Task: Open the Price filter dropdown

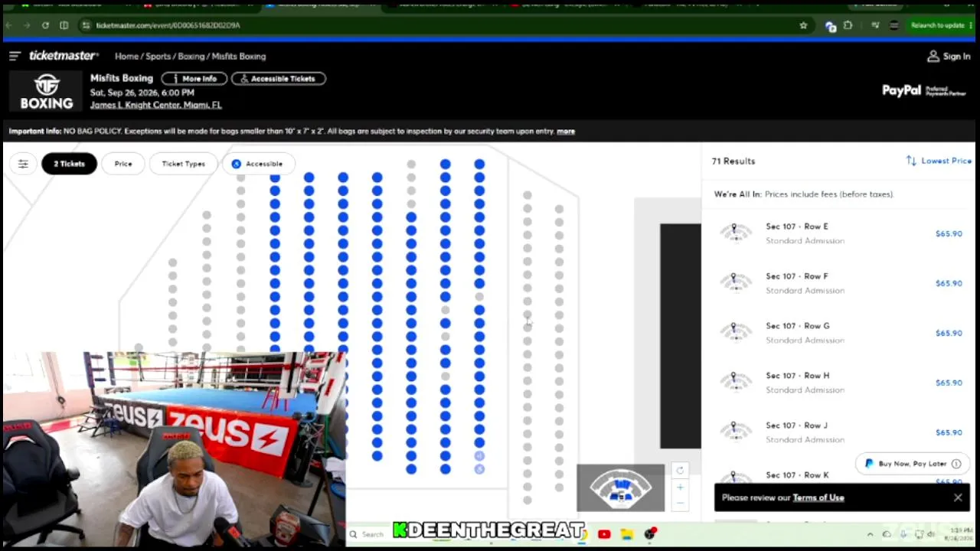Action: click(x=123, y=164)
